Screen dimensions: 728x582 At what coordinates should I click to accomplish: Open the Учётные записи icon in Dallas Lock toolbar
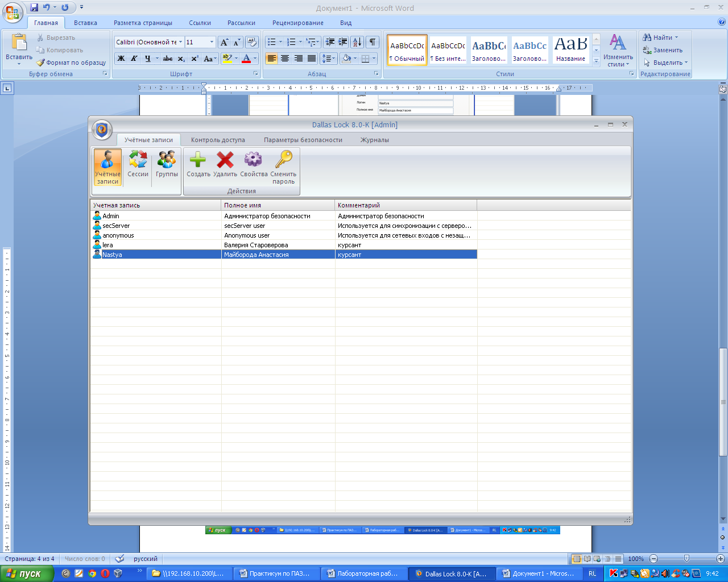click(107, 168)
